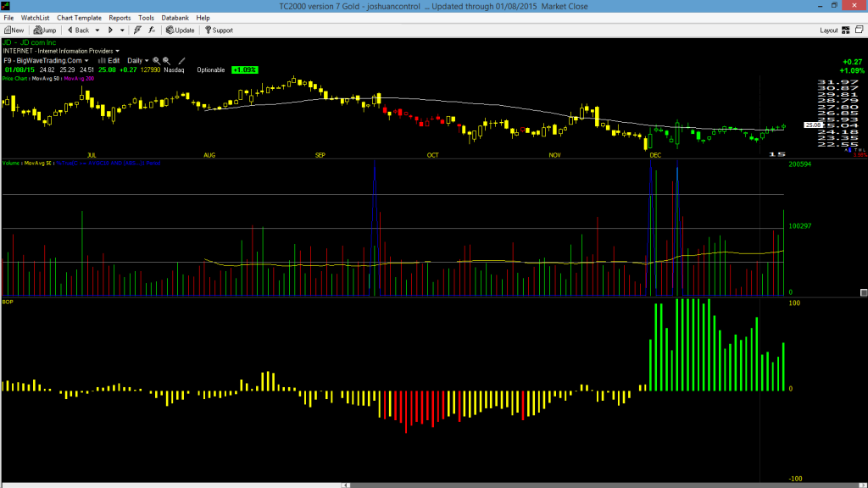Click the zoom in magnifier icon
This screenshot has width=868, height=488.
(x=156, y=61)
